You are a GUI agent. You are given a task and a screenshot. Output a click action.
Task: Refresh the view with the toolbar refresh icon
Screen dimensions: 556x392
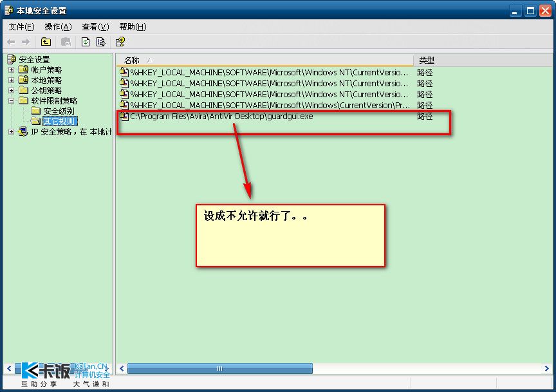(x=86, y=42)
